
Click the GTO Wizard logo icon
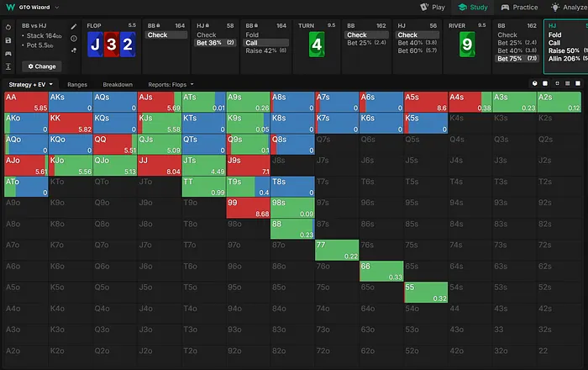[x=10, y=7]
